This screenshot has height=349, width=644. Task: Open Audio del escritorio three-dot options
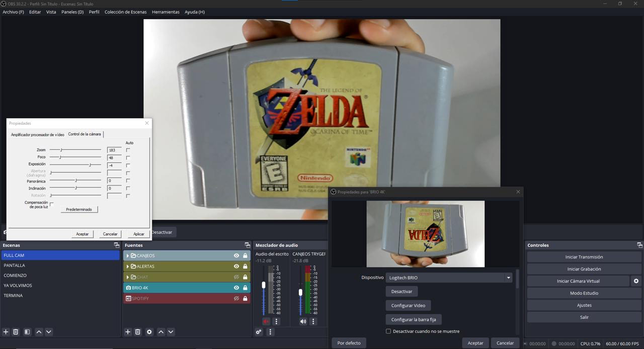pos(276,321)
